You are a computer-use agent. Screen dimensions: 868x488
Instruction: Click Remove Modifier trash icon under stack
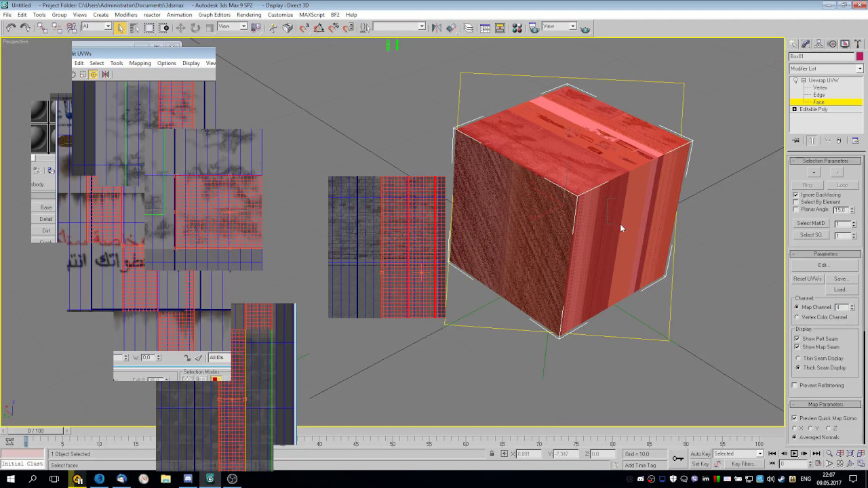839,140
